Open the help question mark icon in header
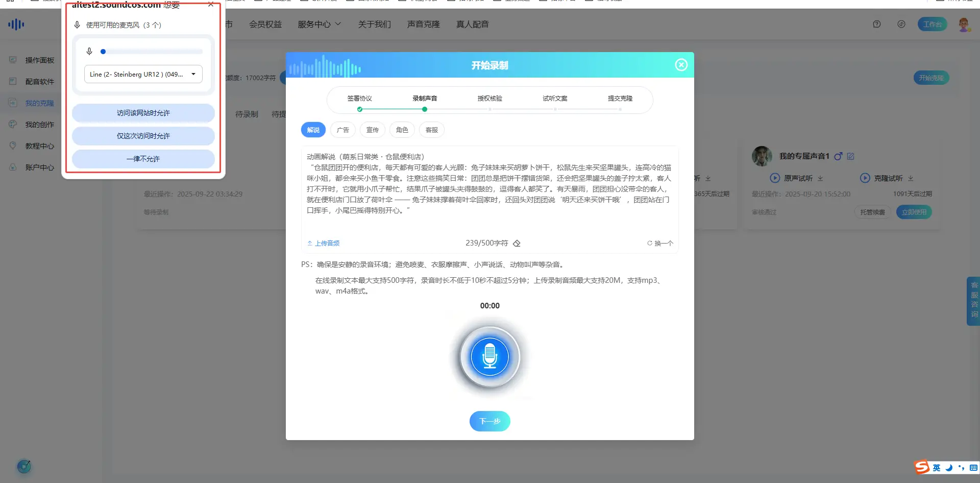This screenshot has width=980, height=483. [x=877, y=24]
